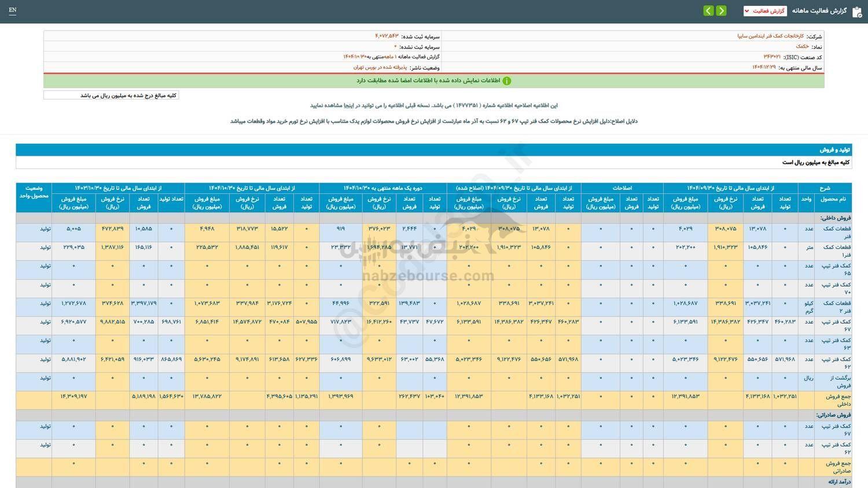Click the green right arrow navigation icon
This screenshot has width=868, height=488.
coord(721,11)
